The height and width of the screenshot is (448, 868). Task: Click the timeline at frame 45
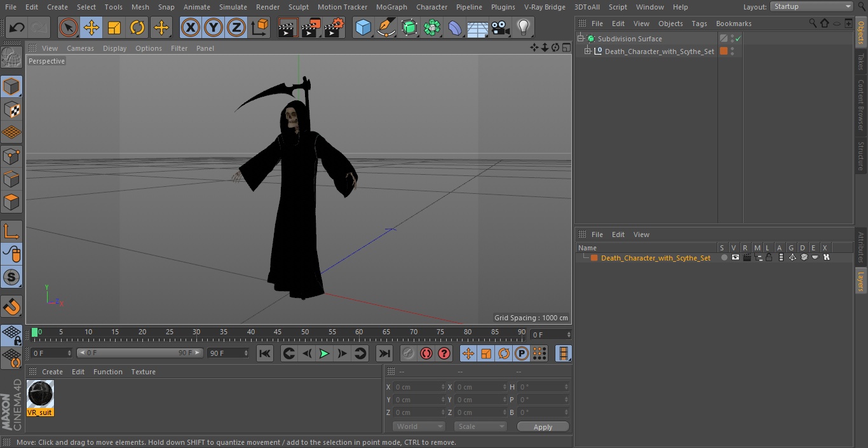278,332
